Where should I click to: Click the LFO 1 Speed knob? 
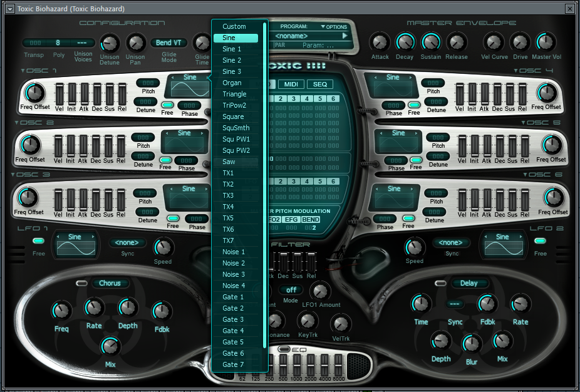tap(163, 247)
